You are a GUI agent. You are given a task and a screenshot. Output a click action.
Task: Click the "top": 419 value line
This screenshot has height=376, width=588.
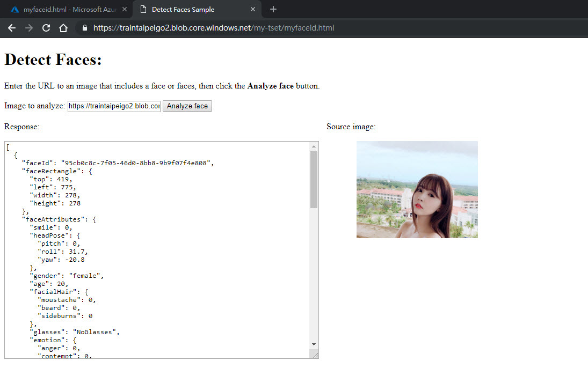[51, 179]
